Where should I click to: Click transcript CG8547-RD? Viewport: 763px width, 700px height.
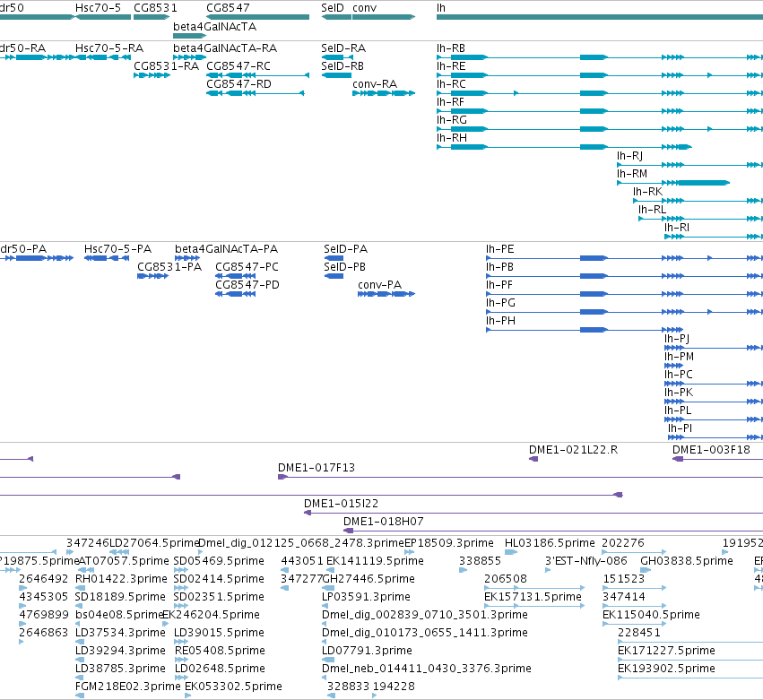[x=238, y=84]
